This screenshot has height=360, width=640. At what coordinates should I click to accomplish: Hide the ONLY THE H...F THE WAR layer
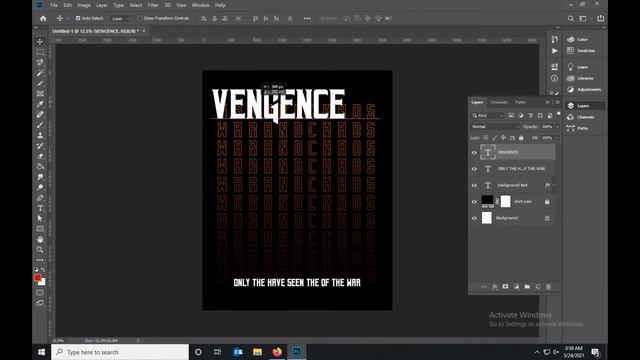click(x=474, y=169)
